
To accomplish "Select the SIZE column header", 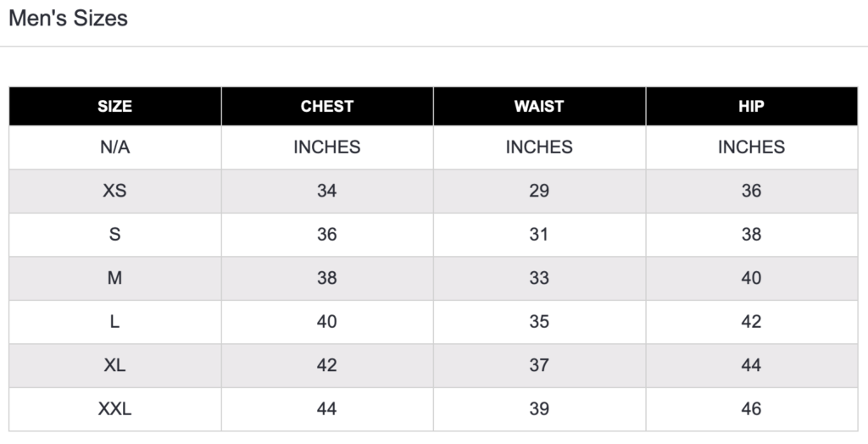I will point(115,106).
